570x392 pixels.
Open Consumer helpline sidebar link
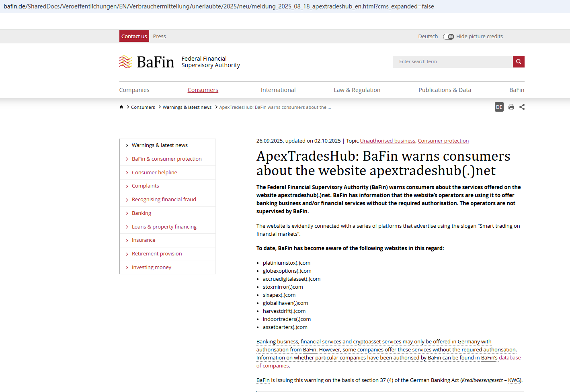click(154, 173)
